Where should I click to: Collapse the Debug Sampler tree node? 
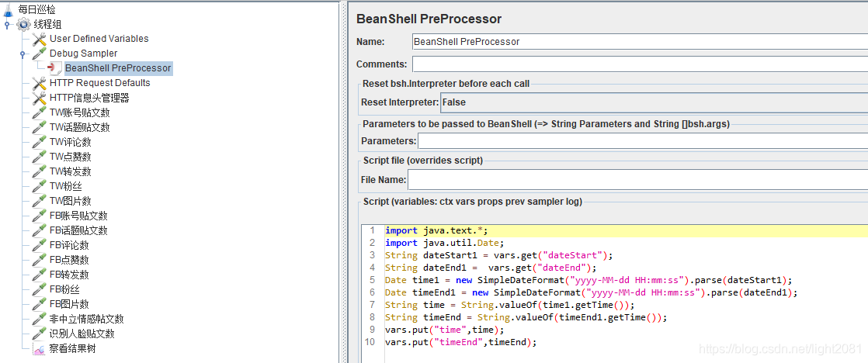[23, 54]
